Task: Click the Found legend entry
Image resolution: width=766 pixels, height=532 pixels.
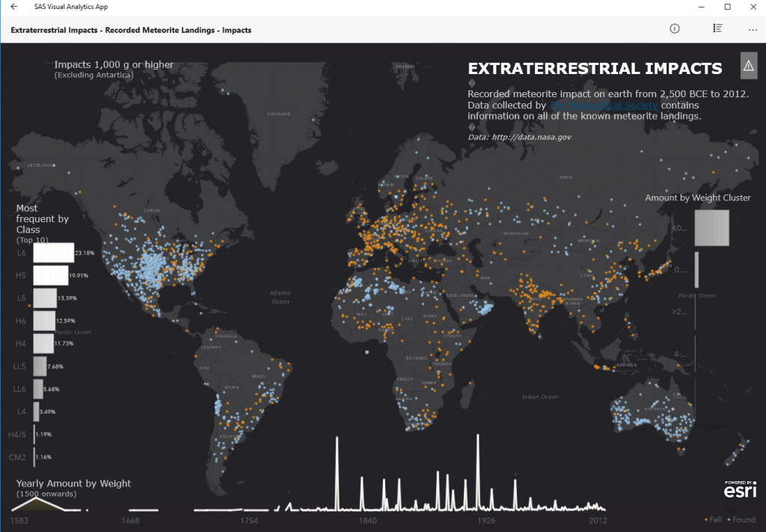Action: 743,519
